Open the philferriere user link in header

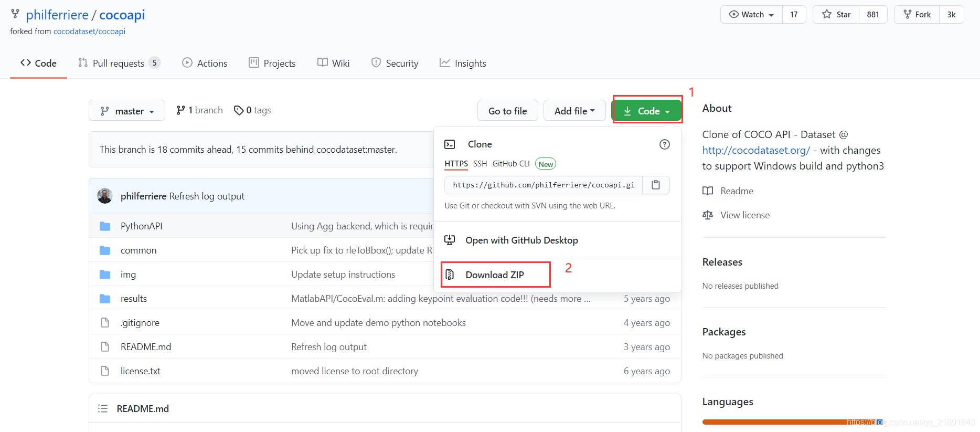pos(57,15)
